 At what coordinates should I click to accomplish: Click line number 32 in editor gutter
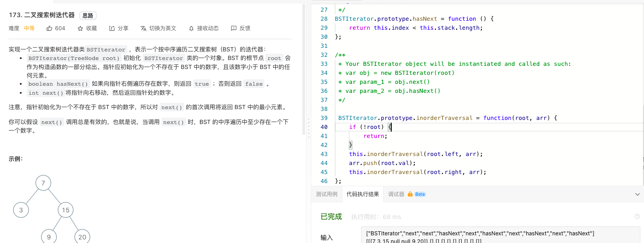tap(324, 55)
